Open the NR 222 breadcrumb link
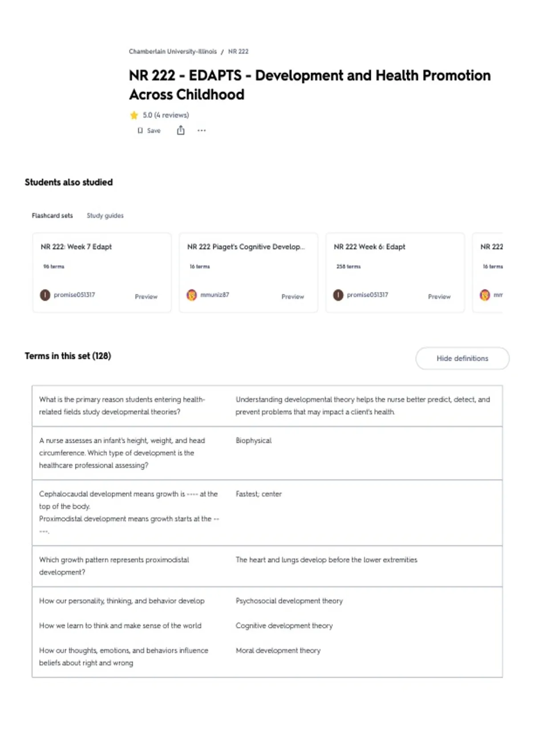The height and width of the screenshot is (756, 534). (238, 52)
